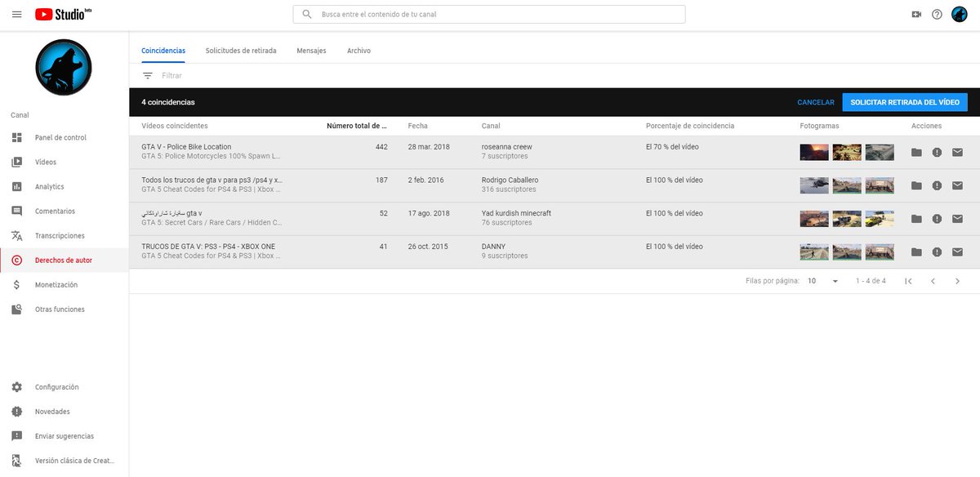Switch to the Mensajes tab
Screen dimensions: 980x477
click(311, 51)
